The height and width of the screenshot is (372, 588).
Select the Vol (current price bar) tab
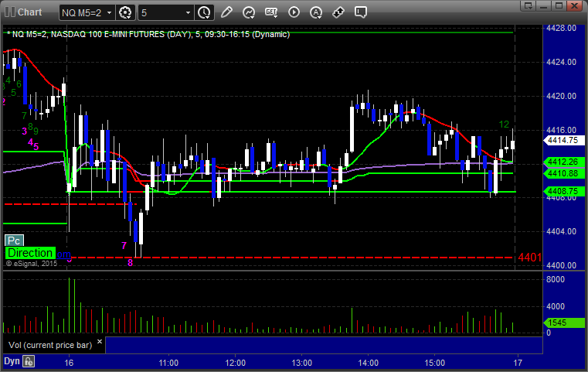point(50,345)
